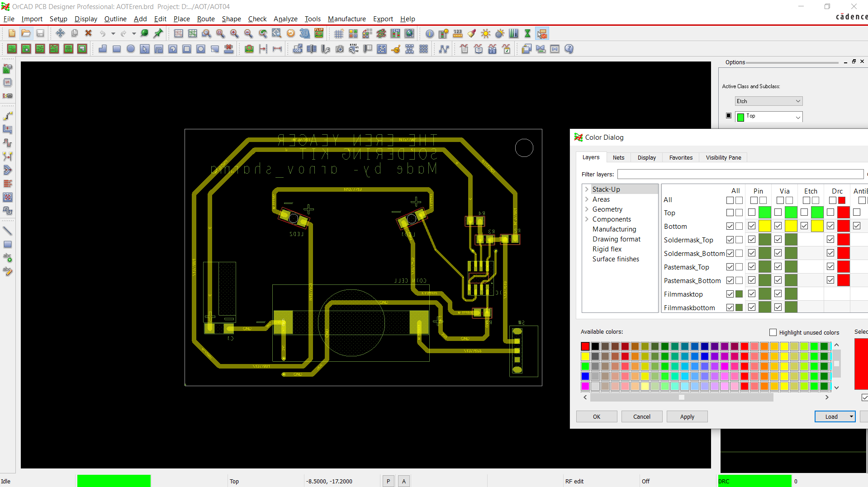The width and height of the screenshot is (868, 487).
Task: Click the 3D canvas view icon
Action: tap(305, 33)
